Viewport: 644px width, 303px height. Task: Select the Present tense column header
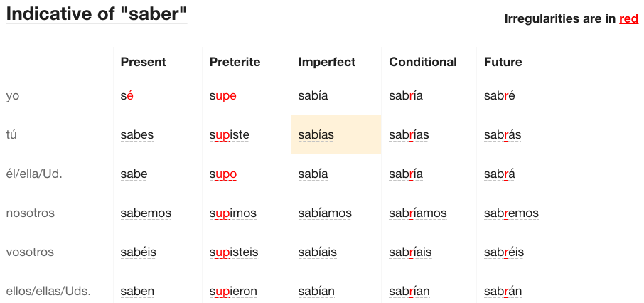pos(143,62)
